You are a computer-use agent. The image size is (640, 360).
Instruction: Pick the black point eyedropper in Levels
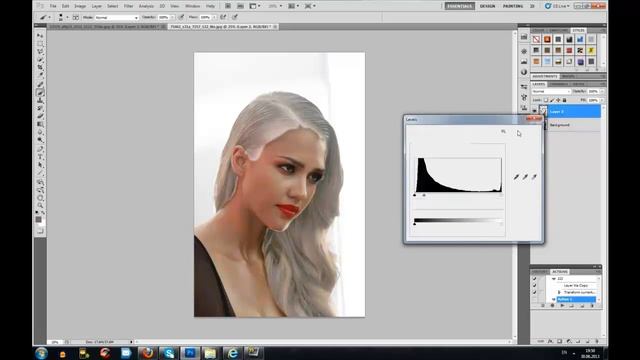(516, 177)
